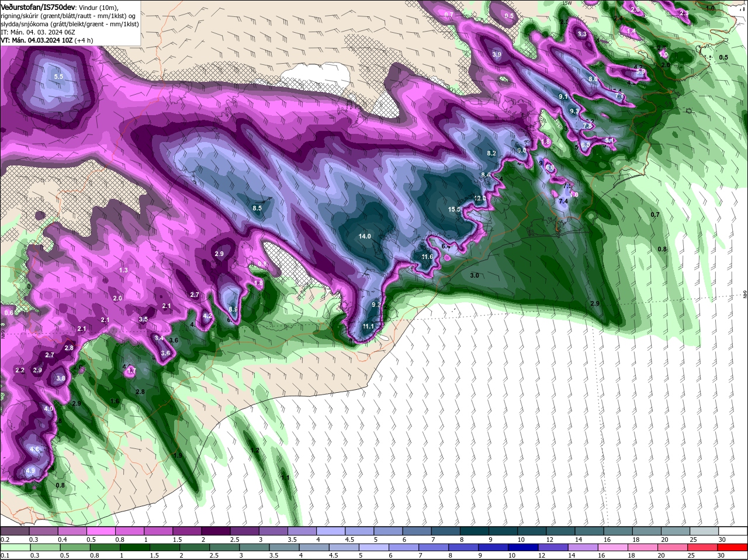Pick top-row legend swatch between 2 and 2.5

[216, 531]
